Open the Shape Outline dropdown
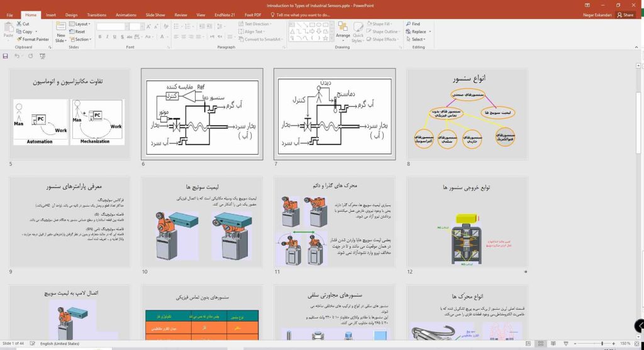The image size is (644, 350). pos(383,31)
